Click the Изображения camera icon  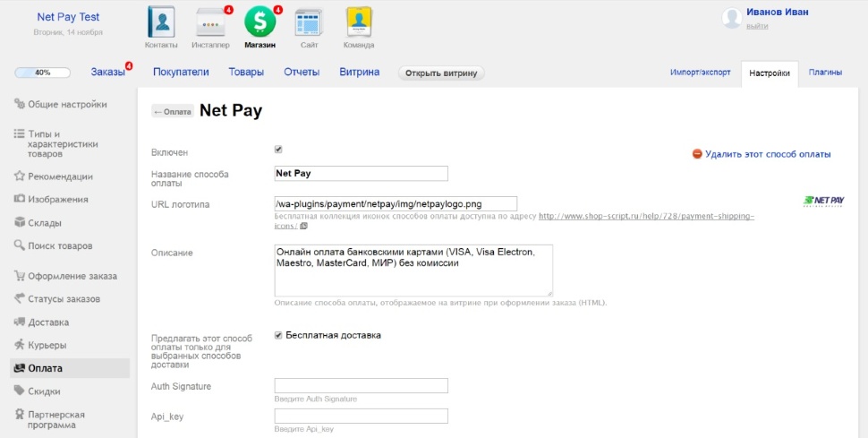pos(20,199)
